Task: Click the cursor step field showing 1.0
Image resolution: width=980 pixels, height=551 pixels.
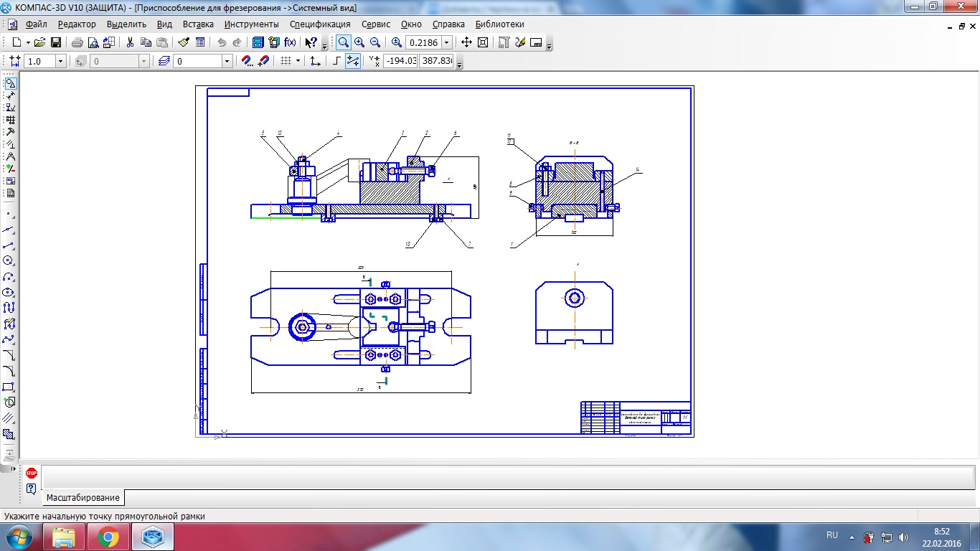Action: [40, 62]
